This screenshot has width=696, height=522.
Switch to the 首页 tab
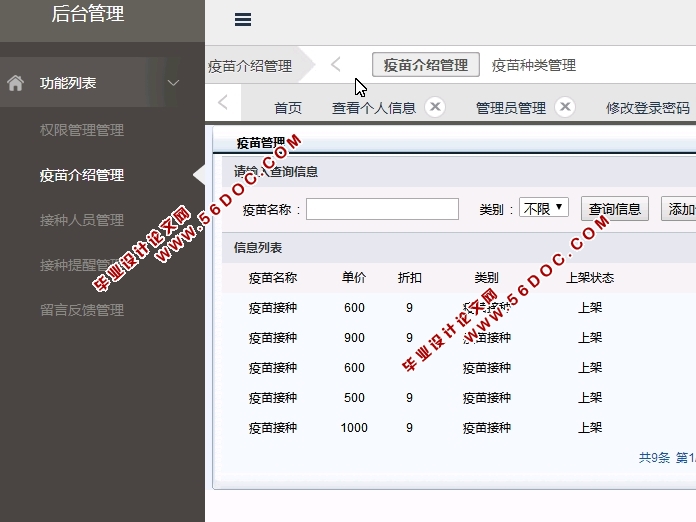point(288,108)
